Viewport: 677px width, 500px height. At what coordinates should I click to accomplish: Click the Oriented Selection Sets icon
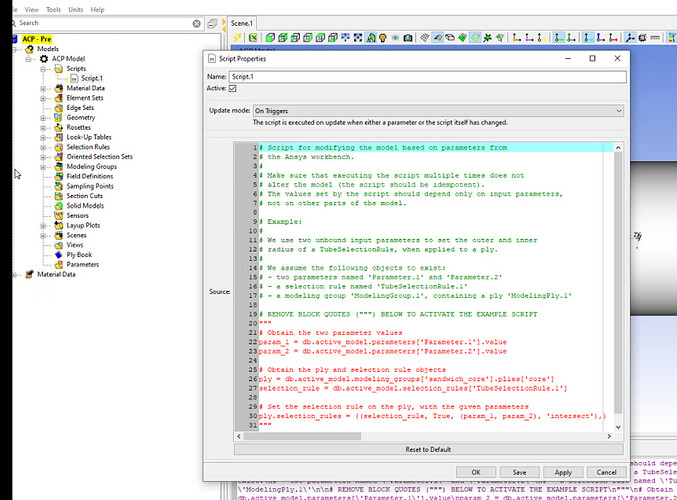(59, 157)
